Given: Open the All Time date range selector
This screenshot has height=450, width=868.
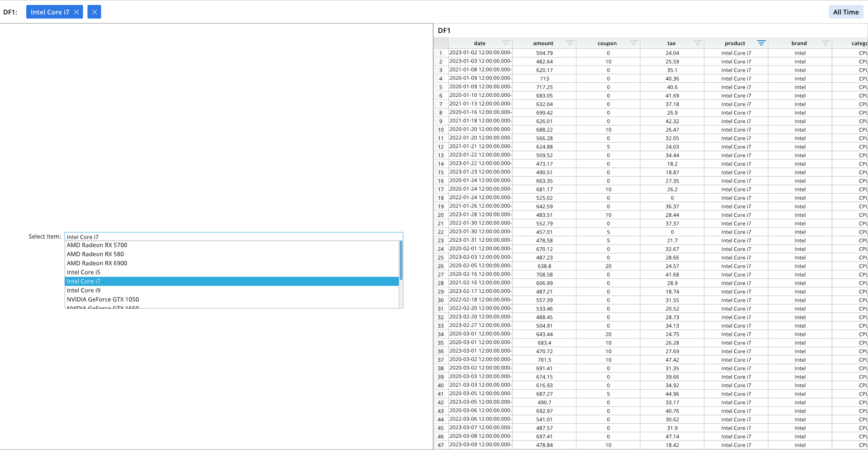Looking at the screenshot, I should 845,12.
